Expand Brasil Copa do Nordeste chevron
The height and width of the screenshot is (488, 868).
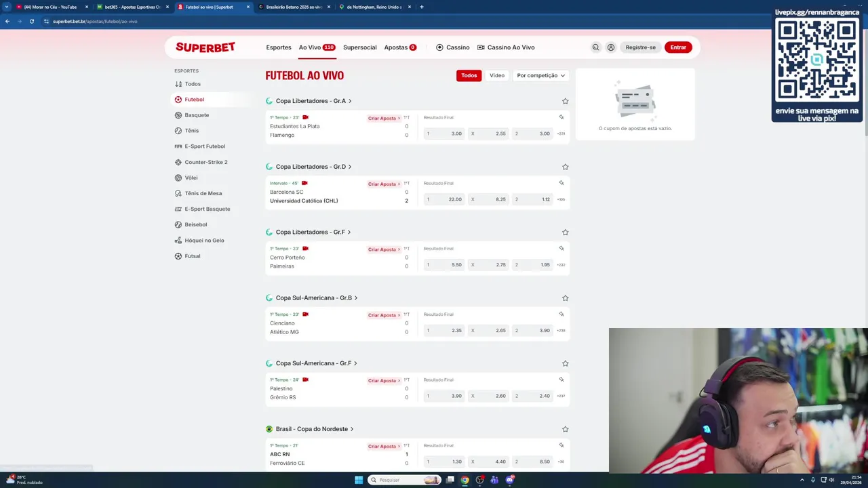352,429
